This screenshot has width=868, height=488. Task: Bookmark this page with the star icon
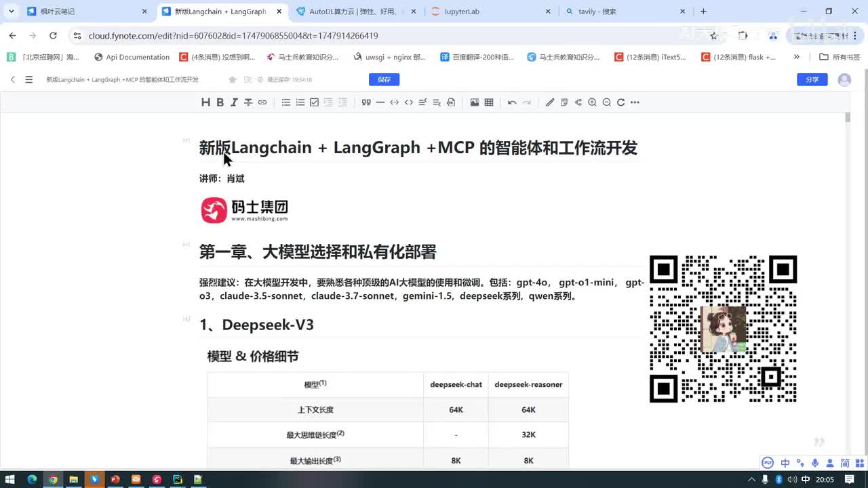tap(713, 35)
